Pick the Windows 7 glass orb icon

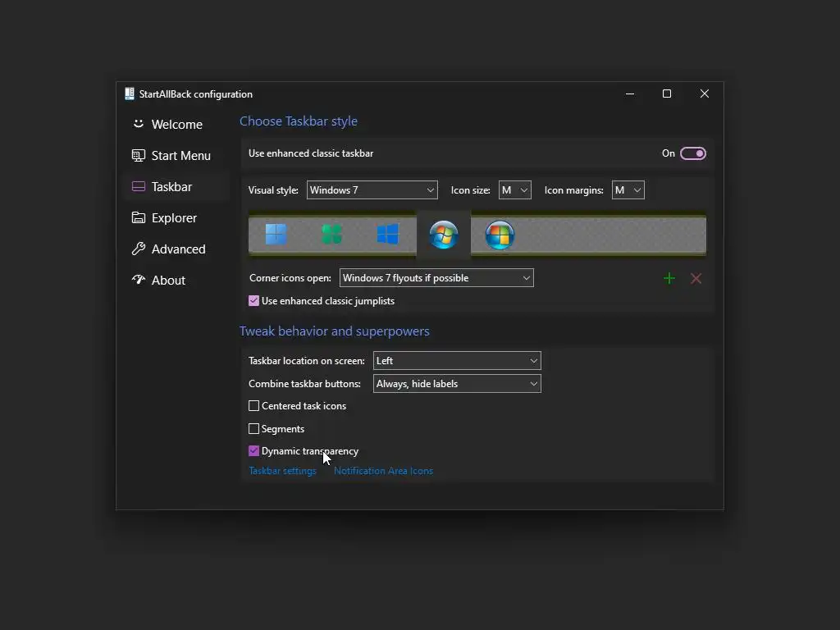click(x=444, y=235)
